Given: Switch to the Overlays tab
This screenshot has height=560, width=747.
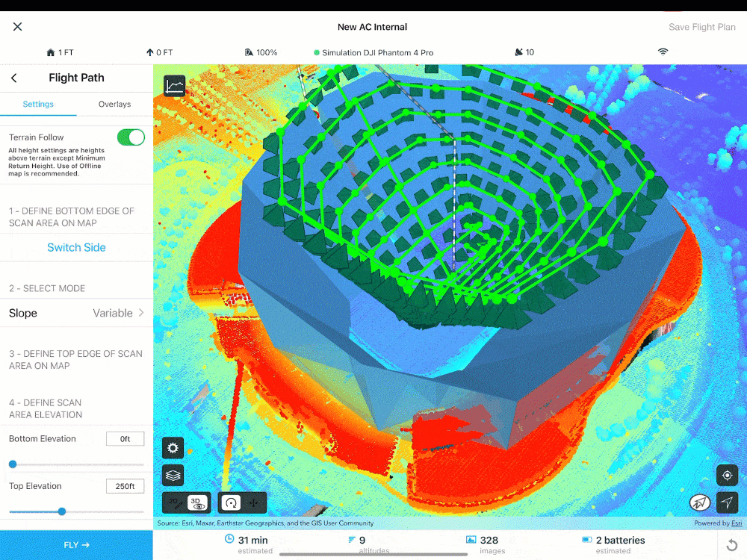Looking at the screenshot, I should [114, 104].
